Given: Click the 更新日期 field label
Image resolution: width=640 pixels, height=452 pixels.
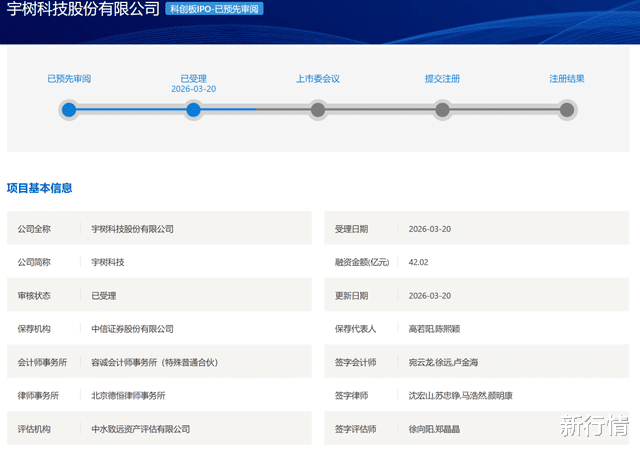Looking at the screenshot, I should pos(351,296).
